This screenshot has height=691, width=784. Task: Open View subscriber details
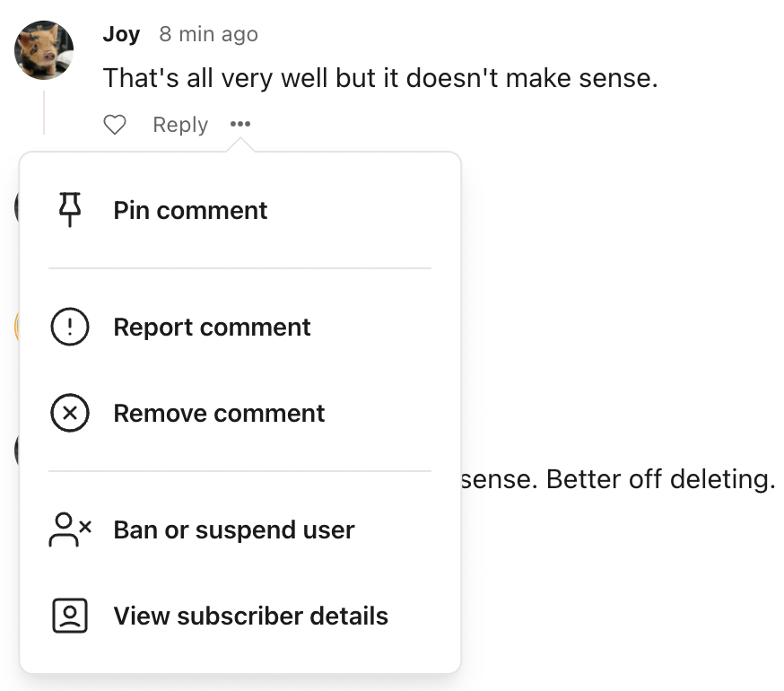pyautogui.click(x=240, y=616)
